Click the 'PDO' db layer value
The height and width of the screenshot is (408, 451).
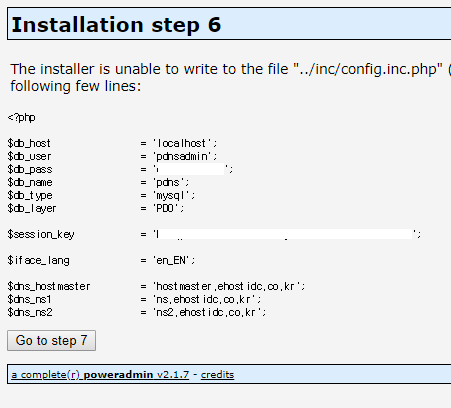point(166,208)
